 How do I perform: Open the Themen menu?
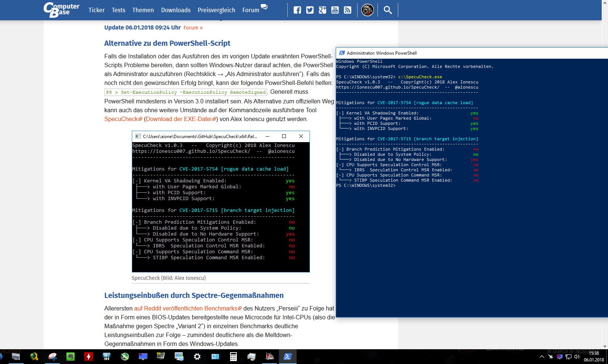point(143,10)
